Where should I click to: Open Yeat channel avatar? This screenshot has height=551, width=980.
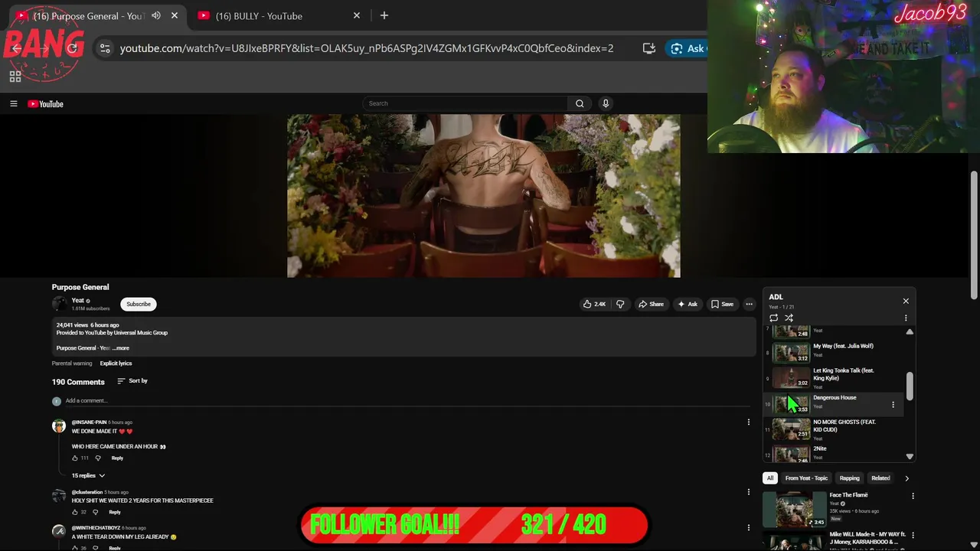tap(59, 304)
